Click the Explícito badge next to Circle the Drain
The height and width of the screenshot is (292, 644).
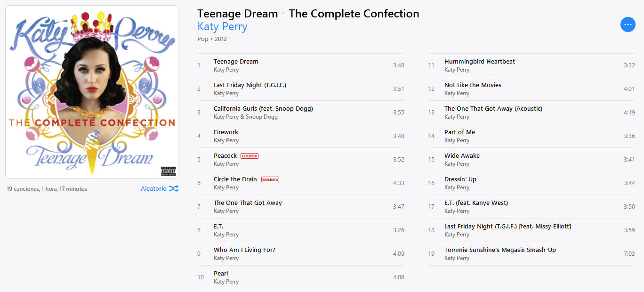coord(270,179)
